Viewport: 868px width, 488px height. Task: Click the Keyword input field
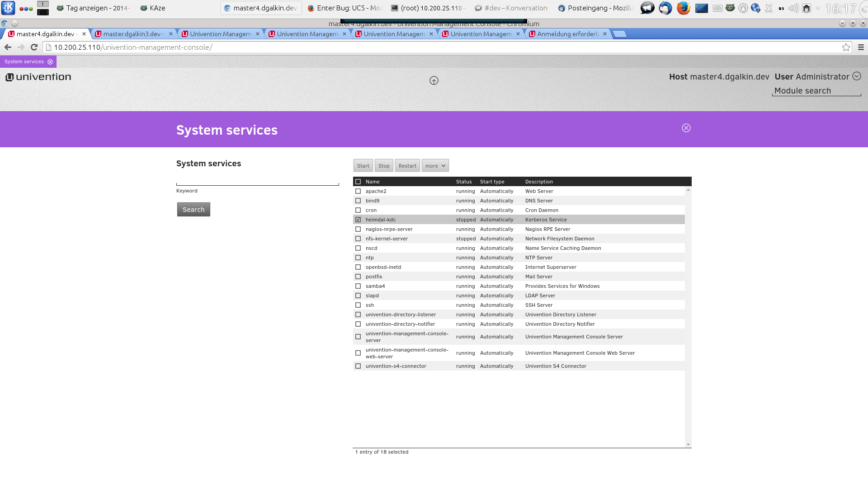click(257, 181)
